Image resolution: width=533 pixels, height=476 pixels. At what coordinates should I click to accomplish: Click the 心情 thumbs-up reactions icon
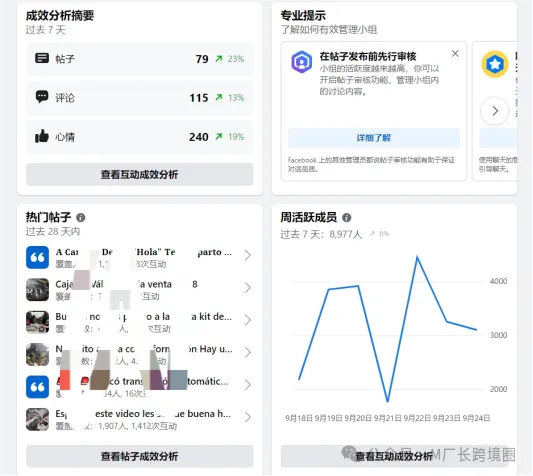click(x=42, y=136)
